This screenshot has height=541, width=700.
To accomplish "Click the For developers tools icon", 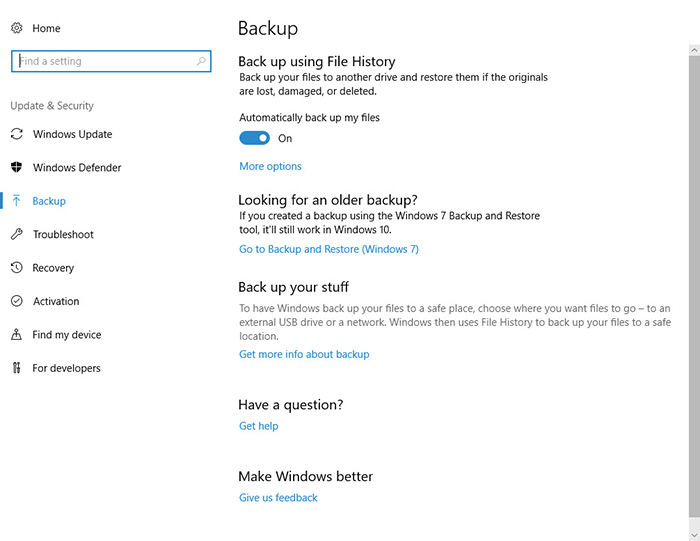I will pos(17,368).
